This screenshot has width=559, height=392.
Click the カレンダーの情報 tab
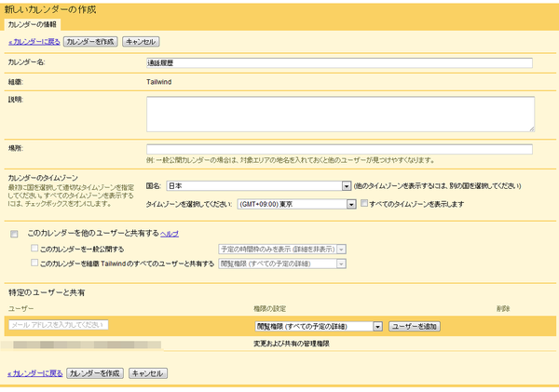(31, 23)
